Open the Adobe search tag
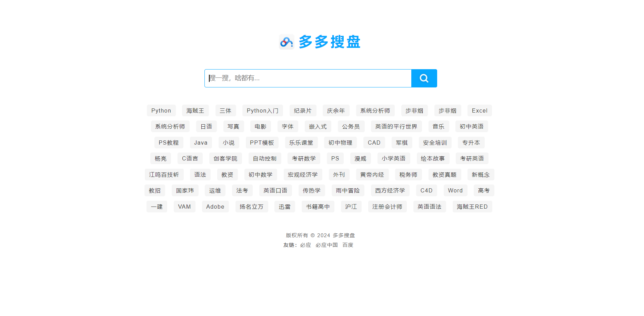This screenshot has height=316, width=644. (x=215, y=207)
